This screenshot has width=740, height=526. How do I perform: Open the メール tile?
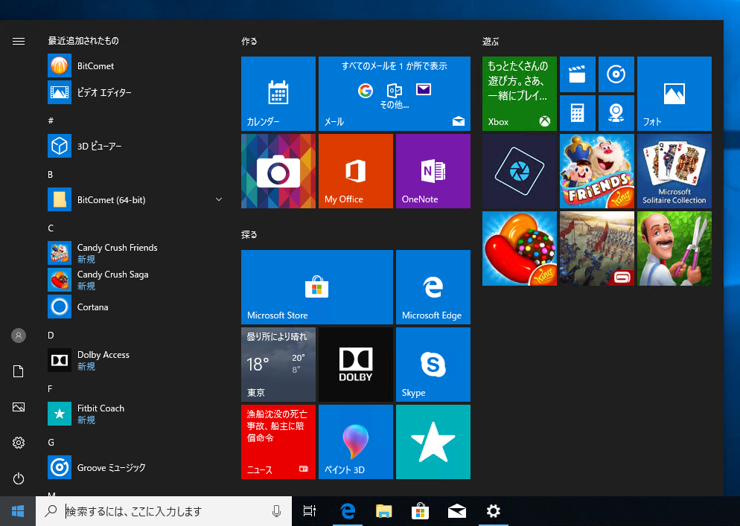coord(395,93)
